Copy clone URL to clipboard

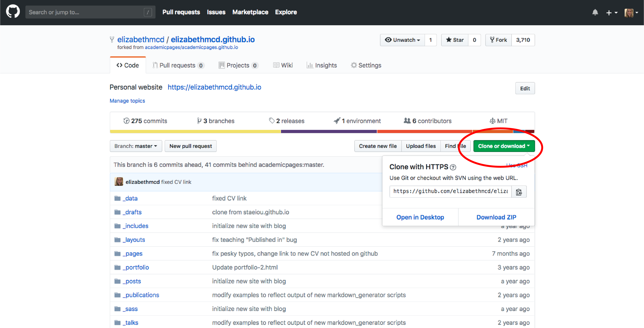[519, 192]
